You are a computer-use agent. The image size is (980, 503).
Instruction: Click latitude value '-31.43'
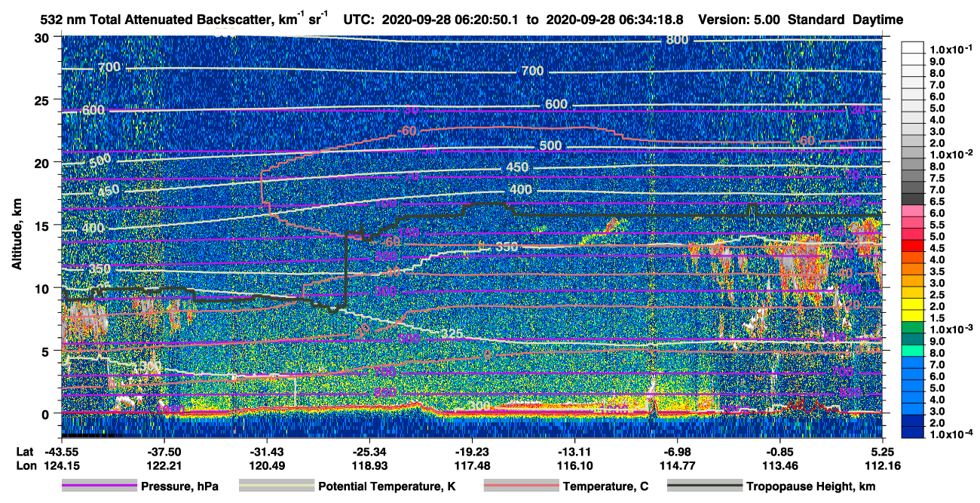266,451
